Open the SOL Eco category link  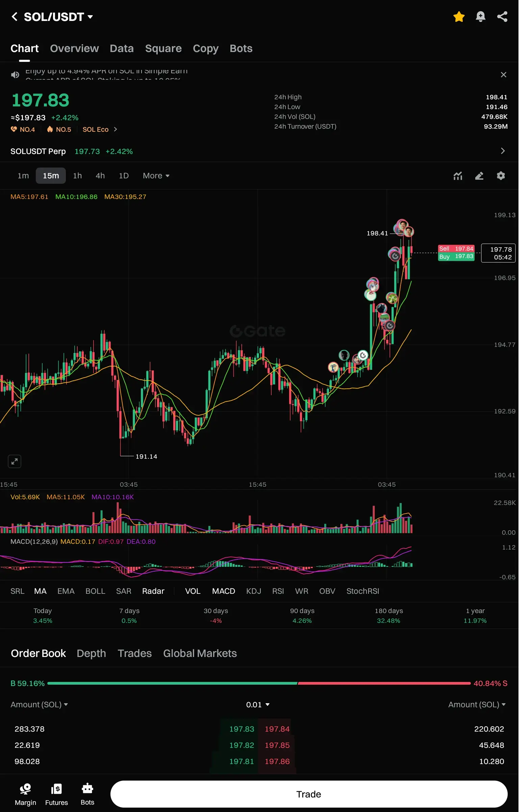tap(100, 129)
